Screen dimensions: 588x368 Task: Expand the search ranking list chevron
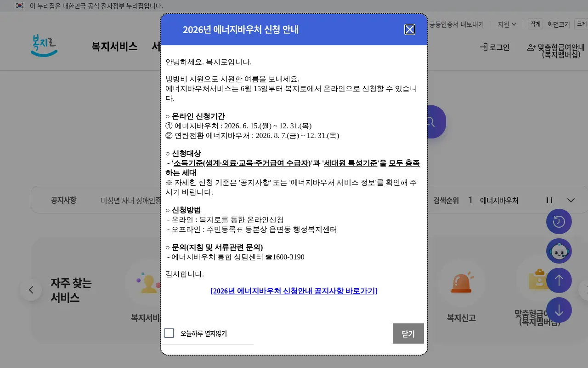[x=571, y=200]
